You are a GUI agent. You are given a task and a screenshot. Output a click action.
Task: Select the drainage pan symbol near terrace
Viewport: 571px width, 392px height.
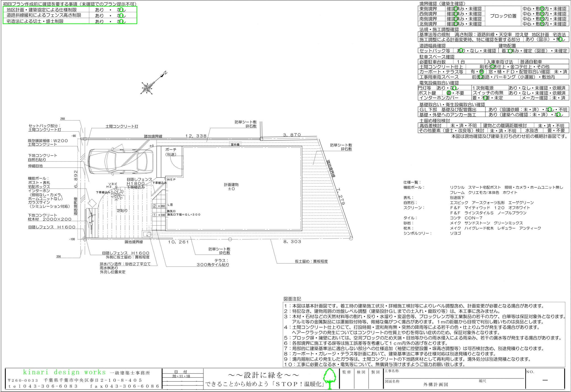147,234
